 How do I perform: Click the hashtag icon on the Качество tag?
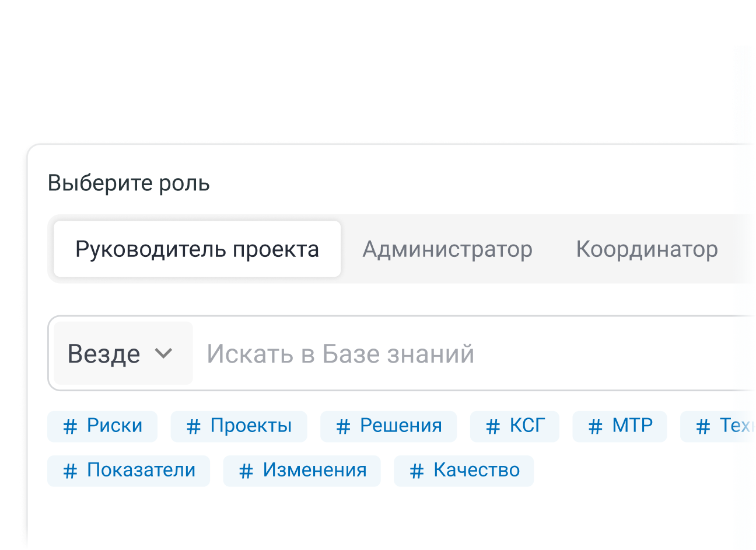(x=416, y=471)
